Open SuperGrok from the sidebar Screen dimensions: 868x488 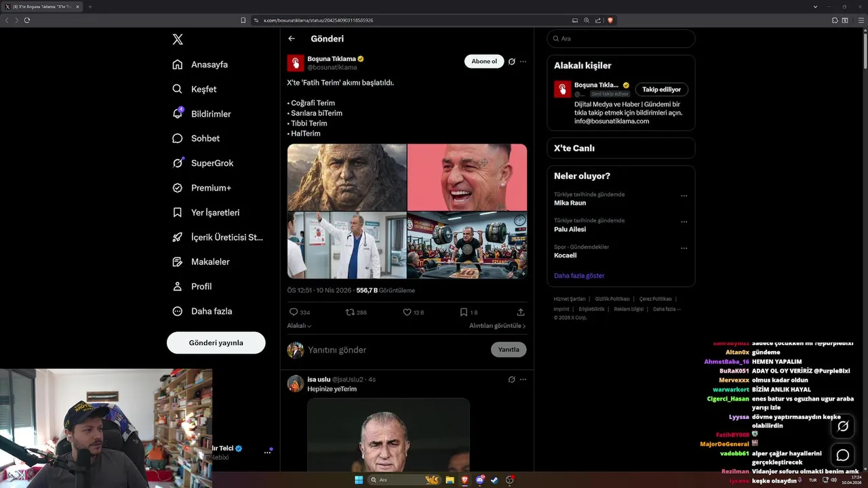pos(203,163)
